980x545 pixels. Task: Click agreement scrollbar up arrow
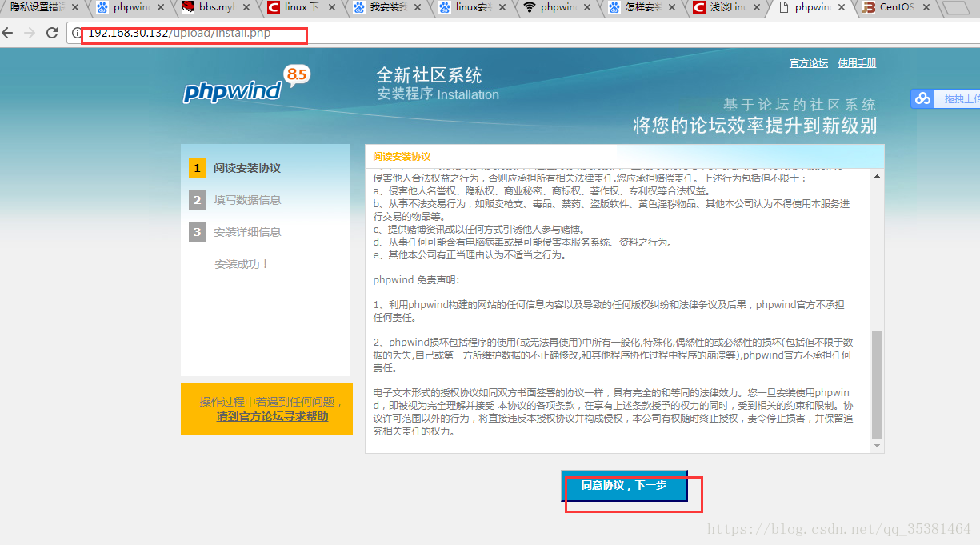click(x=877, y=176)
